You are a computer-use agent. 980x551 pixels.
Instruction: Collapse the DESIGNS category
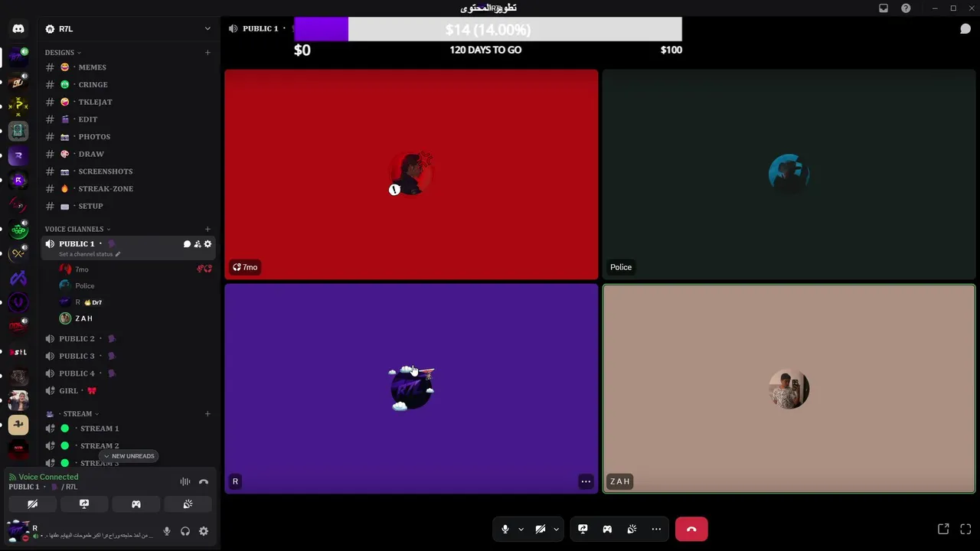pos(63,53)
